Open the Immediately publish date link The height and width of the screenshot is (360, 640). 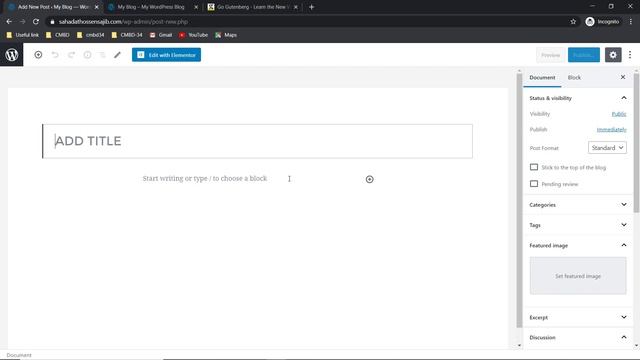pyautogui.click(x=611, y=129)
